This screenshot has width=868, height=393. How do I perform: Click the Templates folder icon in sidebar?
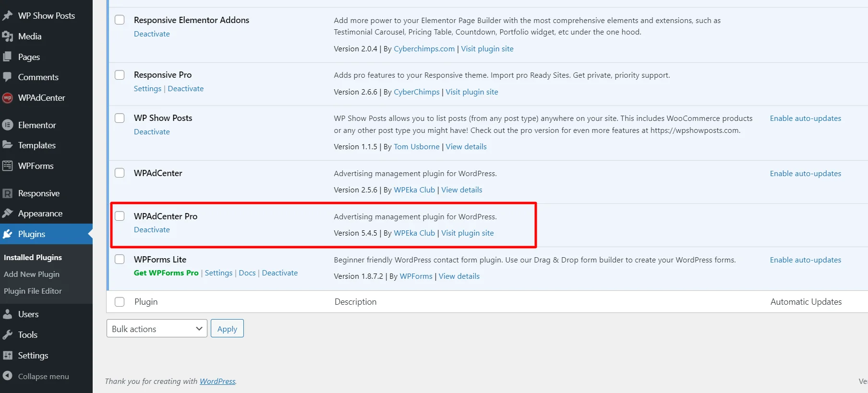pos(7,145)
